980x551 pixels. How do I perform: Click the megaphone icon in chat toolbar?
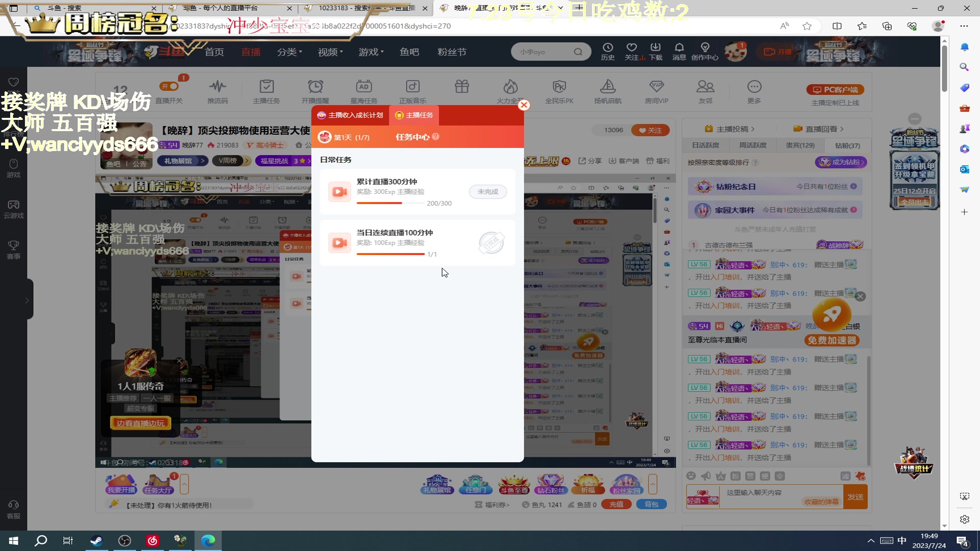click(706, 476)
